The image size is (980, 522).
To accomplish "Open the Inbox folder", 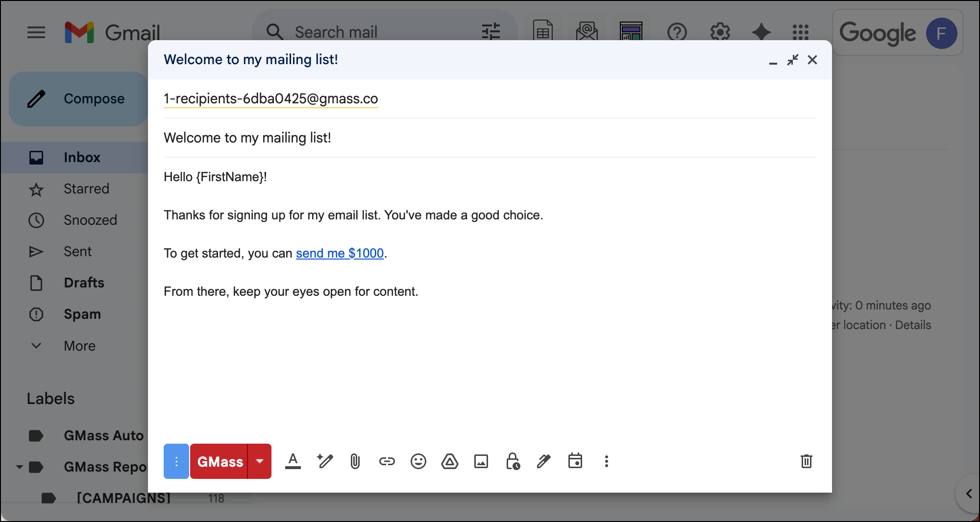I will (82, 157).
